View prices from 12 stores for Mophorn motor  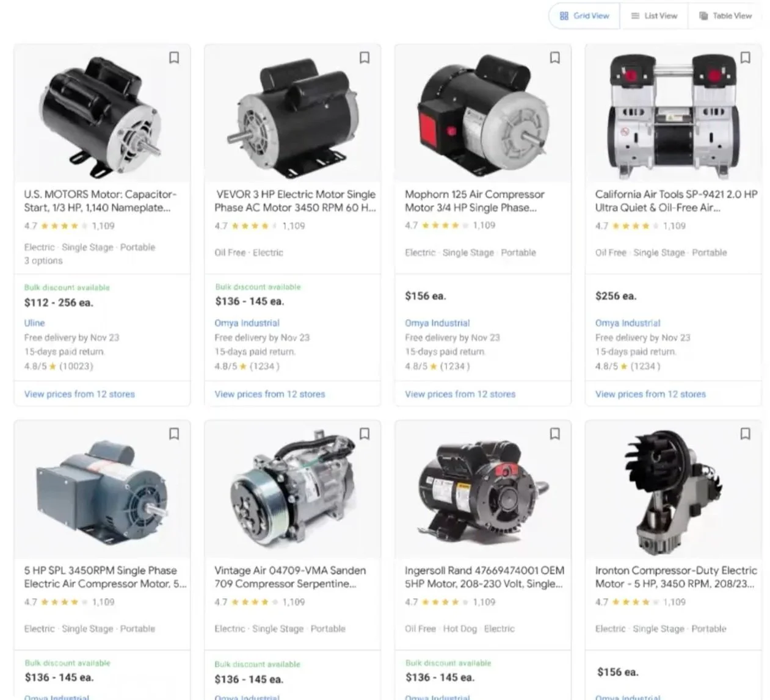pos(460,394)
